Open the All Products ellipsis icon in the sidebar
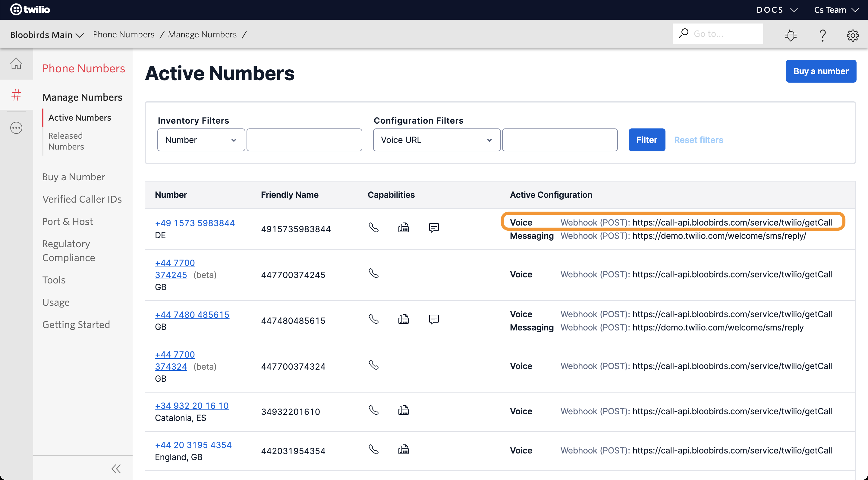This screenshot has width=868, height=480. pos(16,128)
